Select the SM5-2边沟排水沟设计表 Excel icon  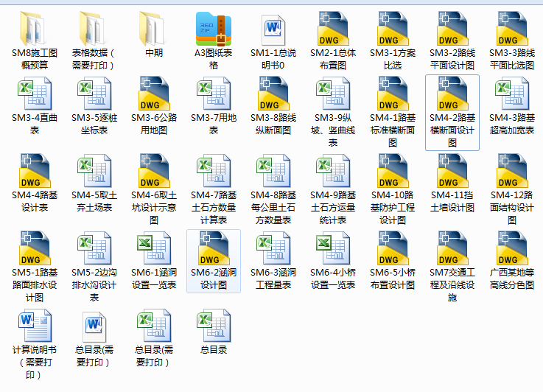pos(94,248)
